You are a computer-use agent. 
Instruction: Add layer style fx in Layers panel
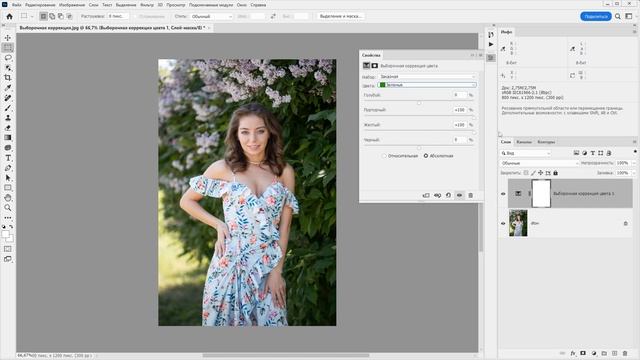coord(573,353)
